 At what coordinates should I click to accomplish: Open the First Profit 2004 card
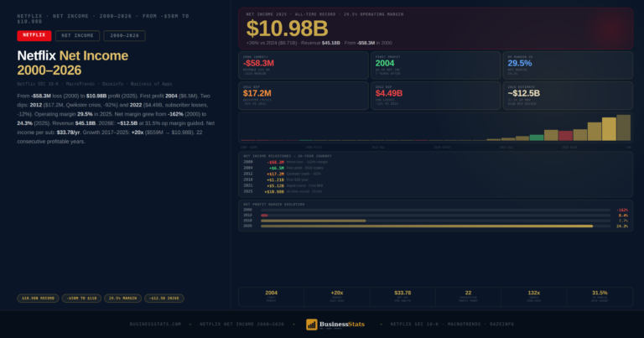435,65
